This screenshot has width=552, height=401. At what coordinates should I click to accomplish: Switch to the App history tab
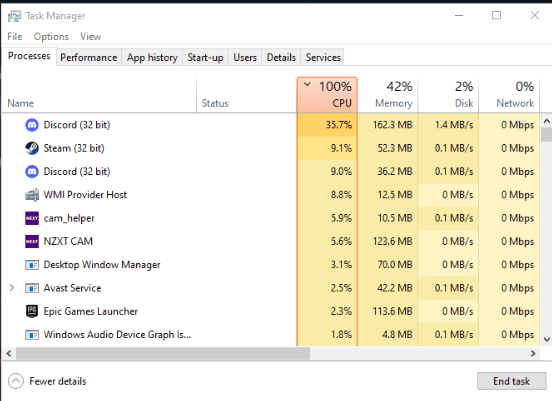tap(152, 57)
